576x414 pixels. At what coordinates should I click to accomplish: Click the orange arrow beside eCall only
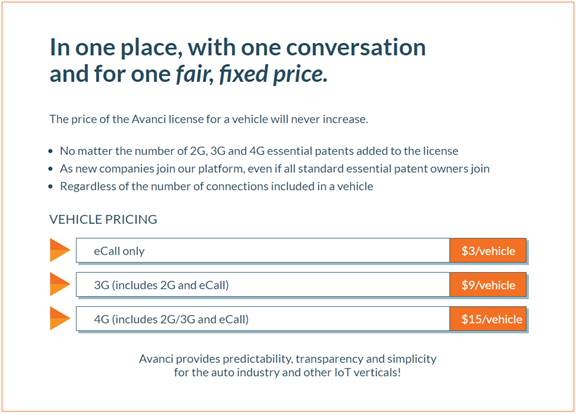click(x=60, y=250)
